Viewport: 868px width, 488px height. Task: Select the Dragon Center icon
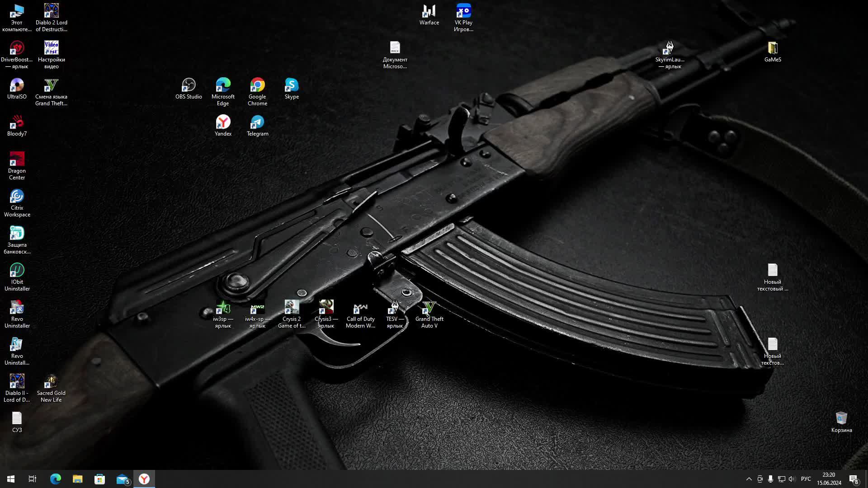coord(17,166)
